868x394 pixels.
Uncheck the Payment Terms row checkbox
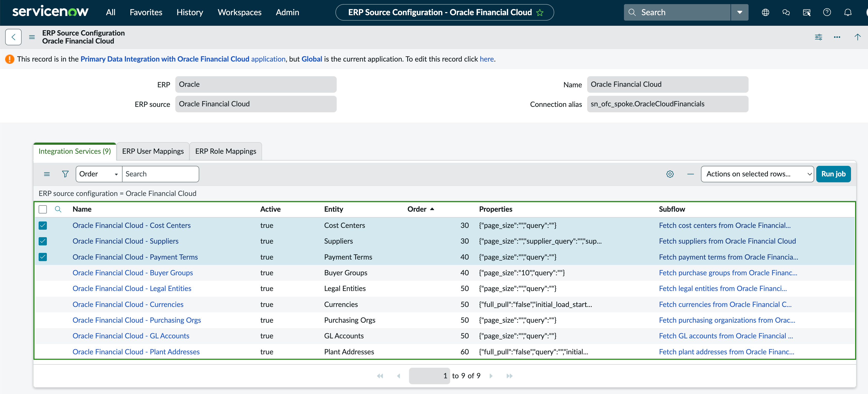43,257
